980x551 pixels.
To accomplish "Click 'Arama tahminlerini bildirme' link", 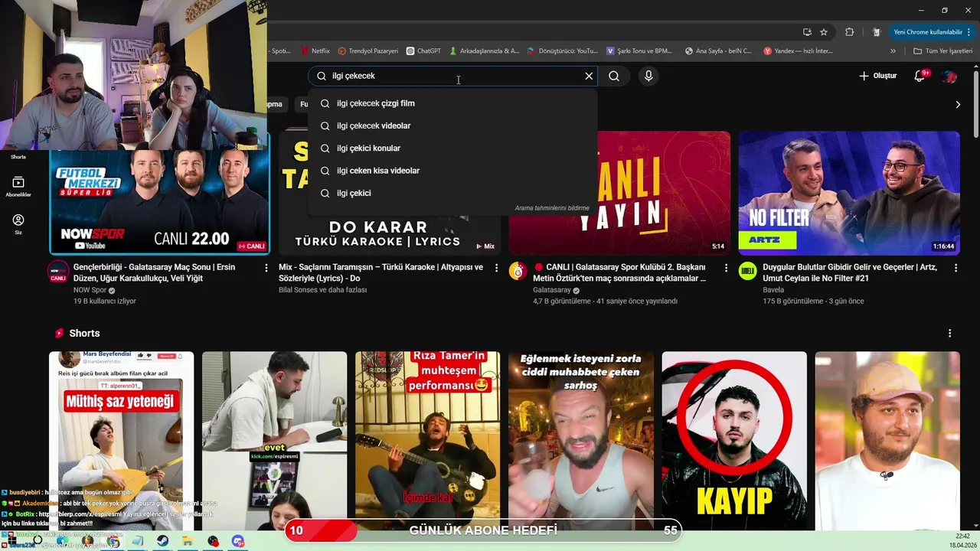I will tap(552, 208).
